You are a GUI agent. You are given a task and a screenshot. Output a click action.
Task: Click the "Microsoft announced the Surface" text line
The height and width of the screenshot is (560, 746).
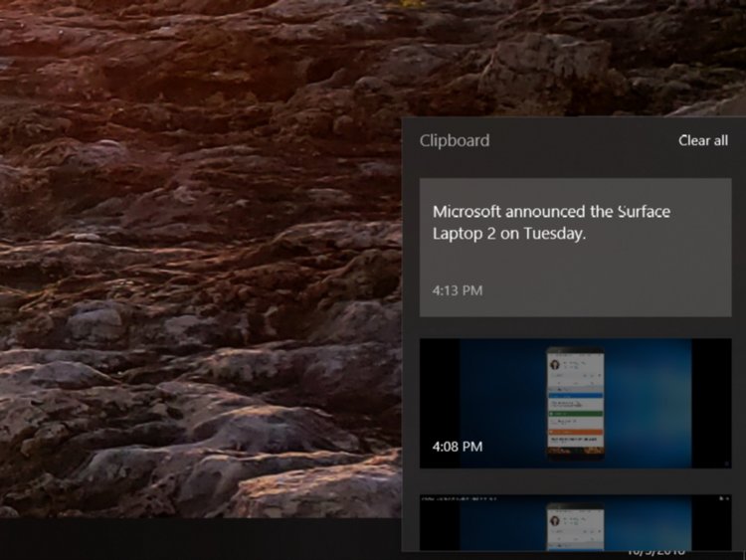pyautogui.click(x=551, y=212)
